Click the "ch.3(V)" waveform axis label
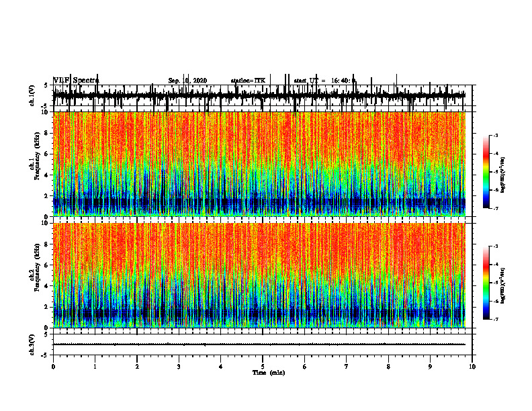Image resolution: width=532 pixels, height=411 pixels. [x=32, y=345]
